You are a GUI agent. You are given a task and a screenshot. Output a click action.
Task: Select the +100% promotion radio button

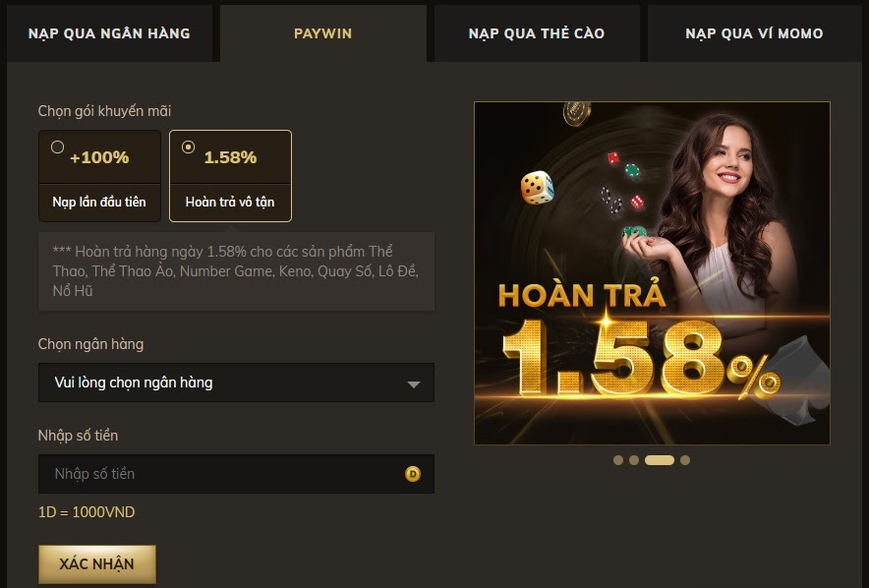point(57,147)
